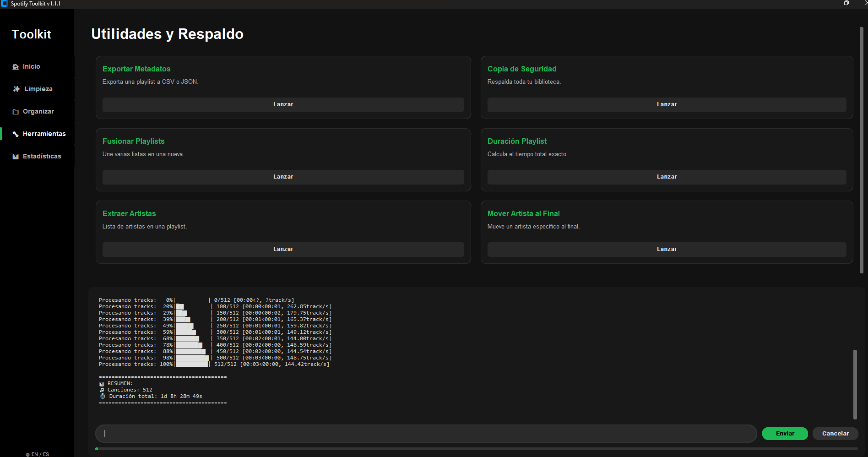Click the Cancelar button
This screenshot has height=457, width=868.
coord(835,434)
